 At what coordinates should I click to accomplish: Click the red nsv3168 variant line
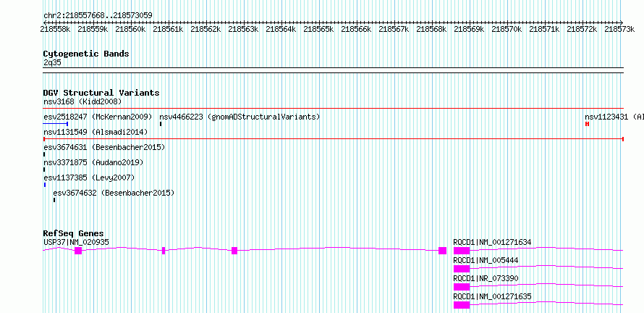[334, 109]
